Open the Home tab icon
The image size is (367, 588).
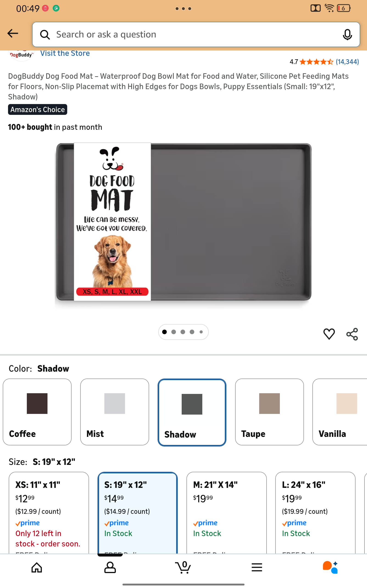pos(37,568)
